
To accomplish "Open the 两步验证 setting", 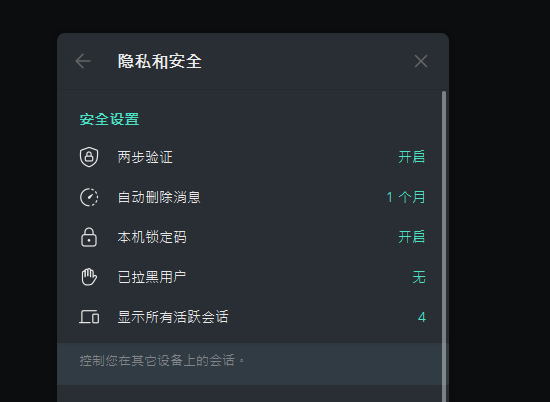I will point(249,157).
